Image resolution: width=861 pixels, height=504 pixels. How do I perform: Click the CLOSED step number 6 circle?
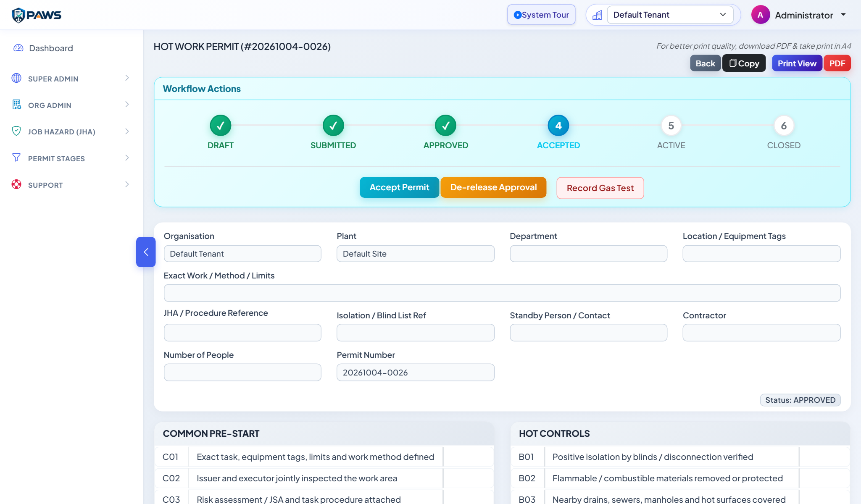[x=784, y=125]
